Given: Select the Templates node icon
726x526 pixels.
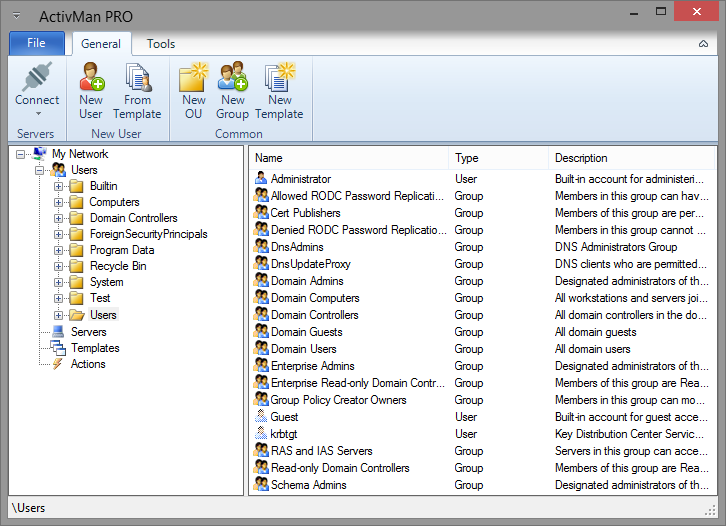Looking at the screenshot, I should coord(58,348).
